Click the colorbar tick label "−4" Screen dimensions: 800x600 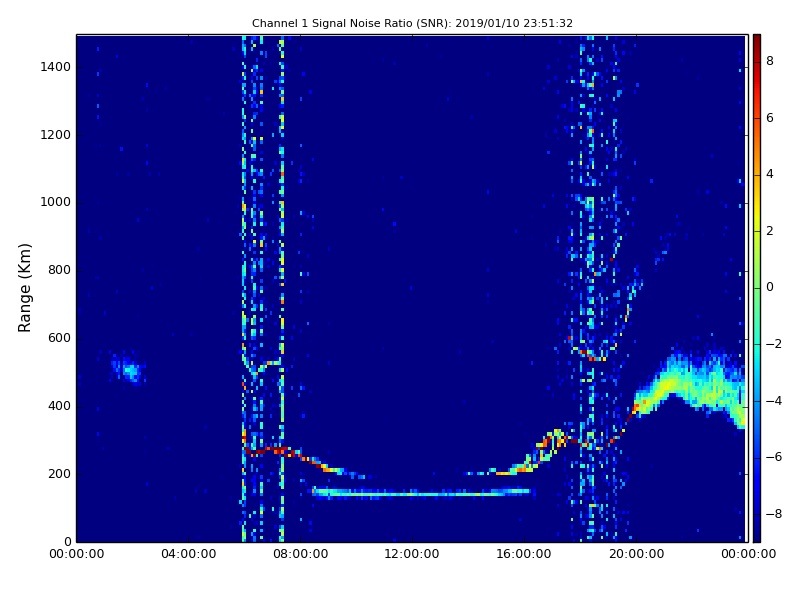point(774,401)
